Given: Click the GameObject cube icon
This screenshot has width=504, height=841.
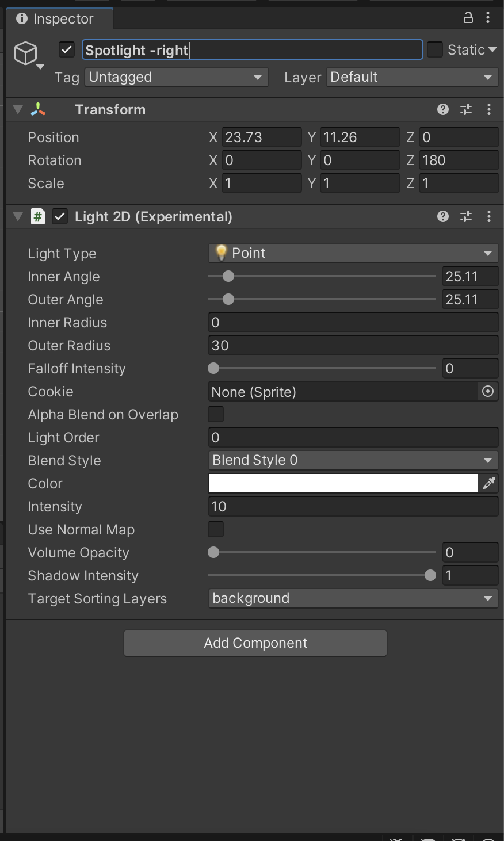Looking at the screenshot, I should 25,52.
